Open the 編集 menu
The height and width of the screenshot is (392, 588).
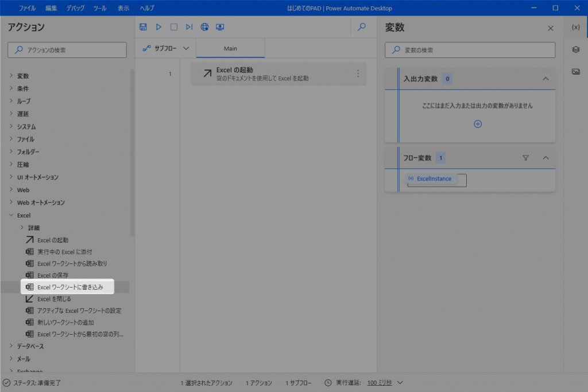tap(51, 8)
